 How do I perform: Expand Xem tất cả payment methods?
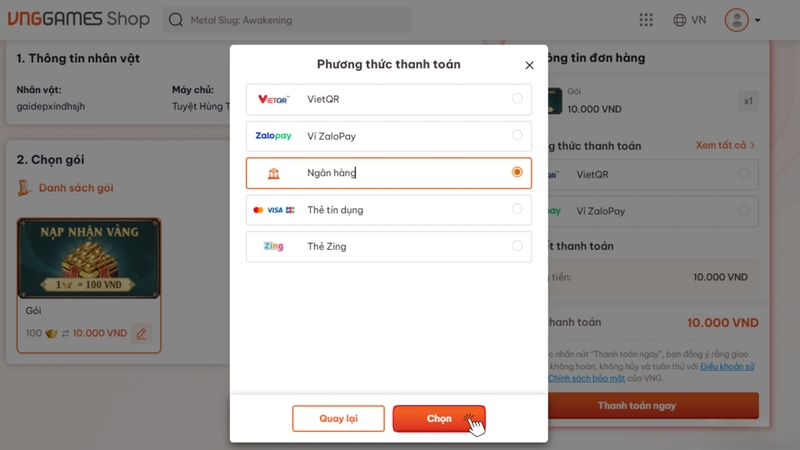[725, 146]
